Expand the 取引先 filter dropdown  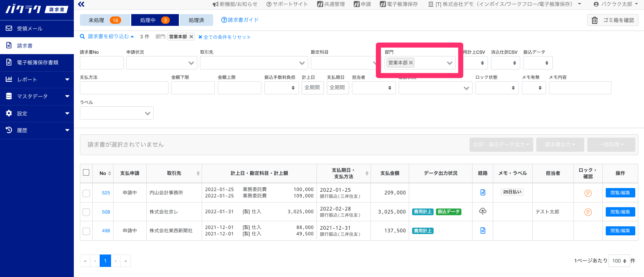click(x=302, y=63)
